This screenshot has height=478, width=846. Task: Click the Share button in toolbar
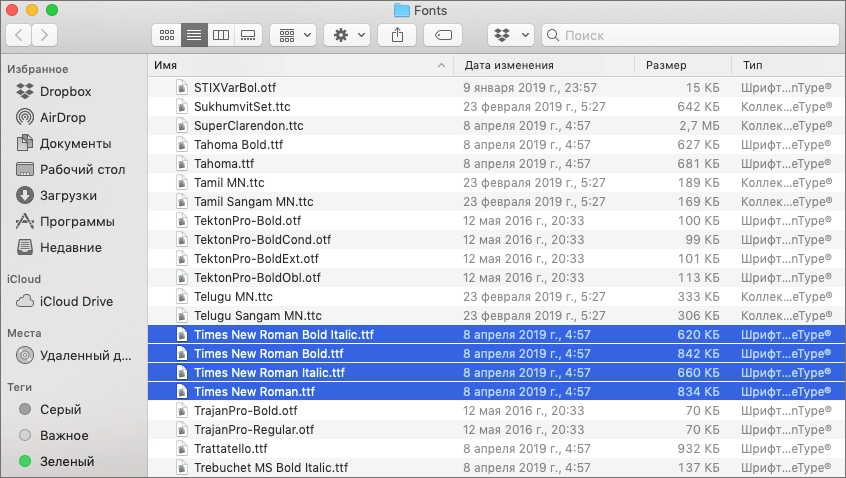(x=398, y=35)
